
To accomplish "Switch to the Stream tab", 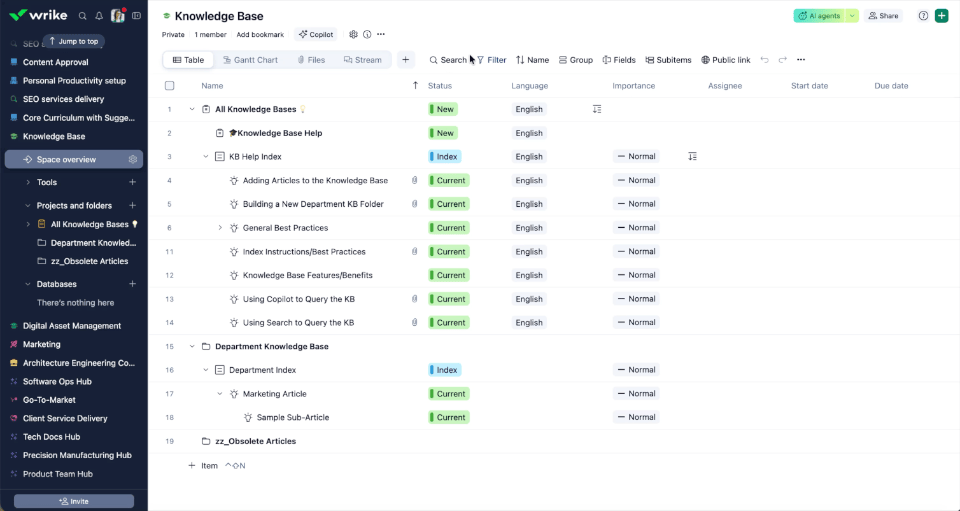I will pos(362,60).
